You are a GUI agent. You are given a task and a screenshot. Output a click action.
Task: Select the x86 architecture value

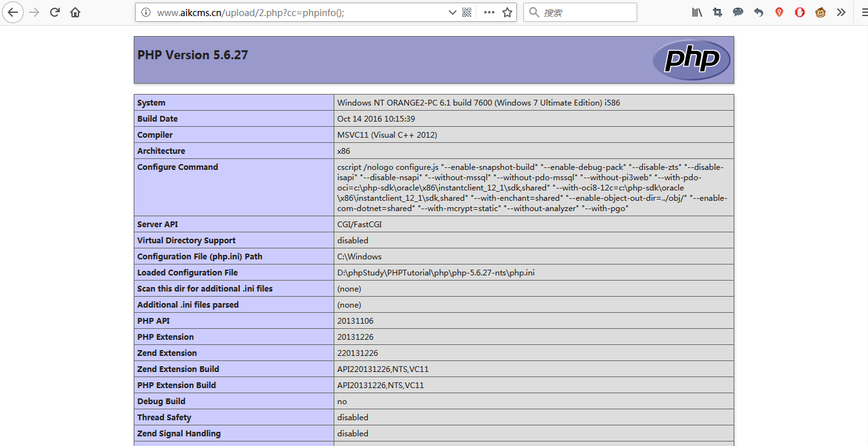tap(343, 151)
